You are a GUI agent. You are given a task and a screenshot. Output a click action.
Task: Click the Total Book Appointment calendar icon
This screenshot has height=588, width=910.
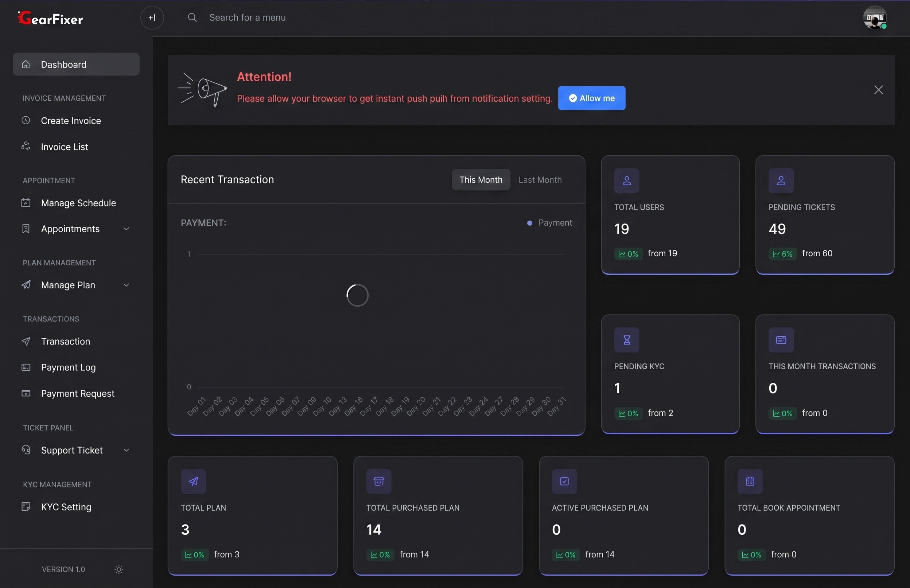(x=750, y=481)
